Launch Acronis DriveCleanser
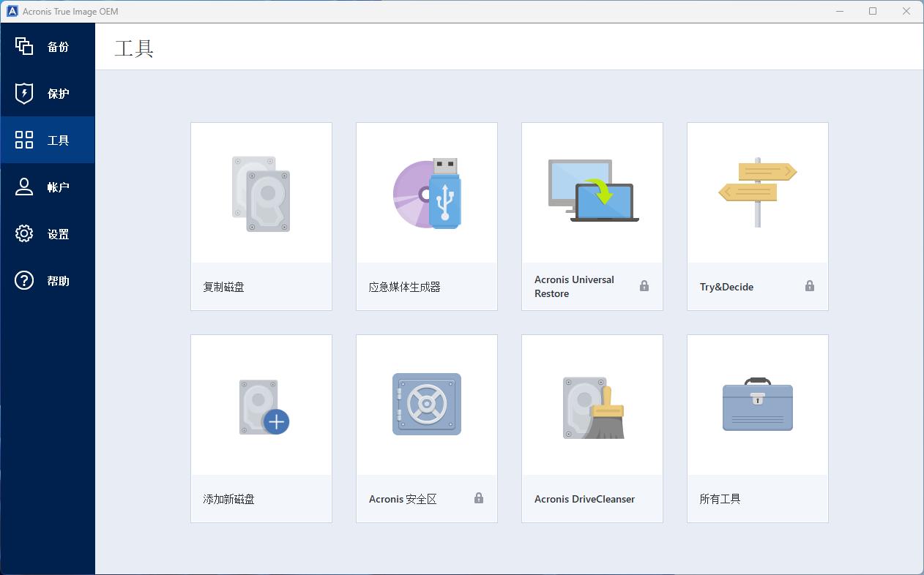 tap(592, 428)
